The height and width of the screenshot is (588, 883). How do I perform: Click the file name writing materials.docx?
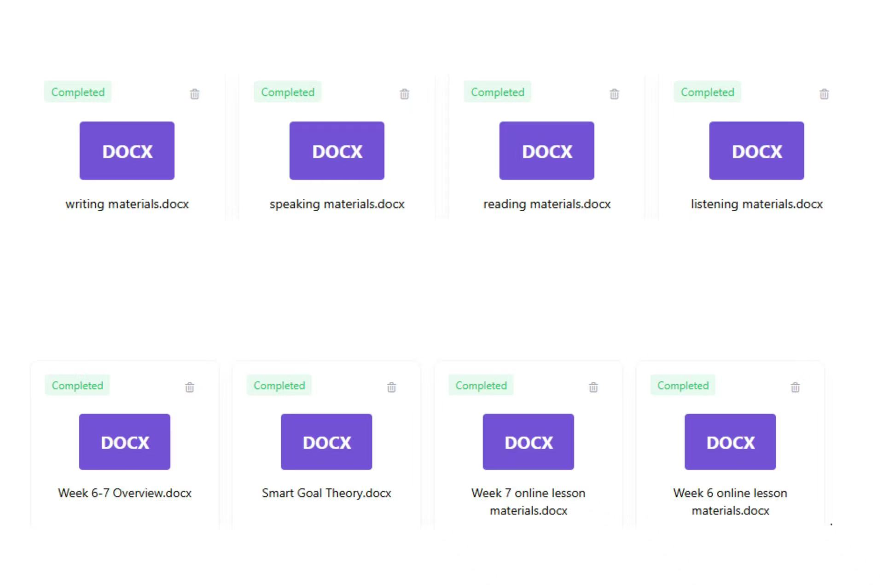pyautogui.click(x=127, y=204)
